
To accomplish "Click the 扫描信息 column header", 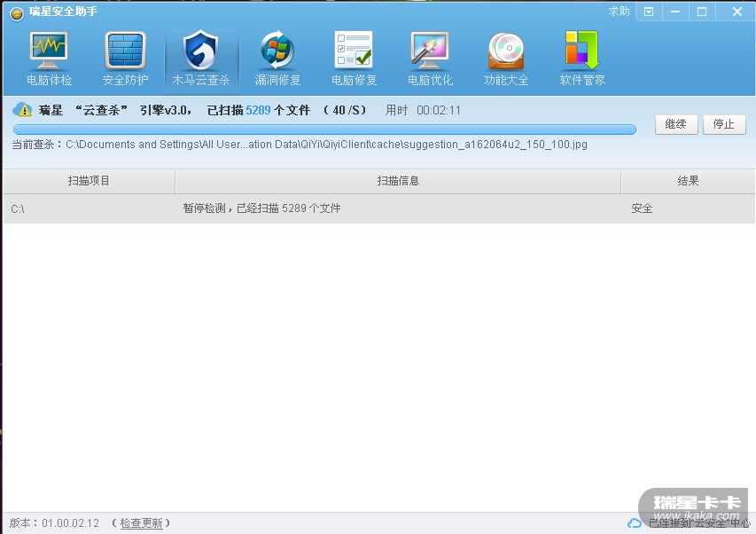I will click(398, 181).
